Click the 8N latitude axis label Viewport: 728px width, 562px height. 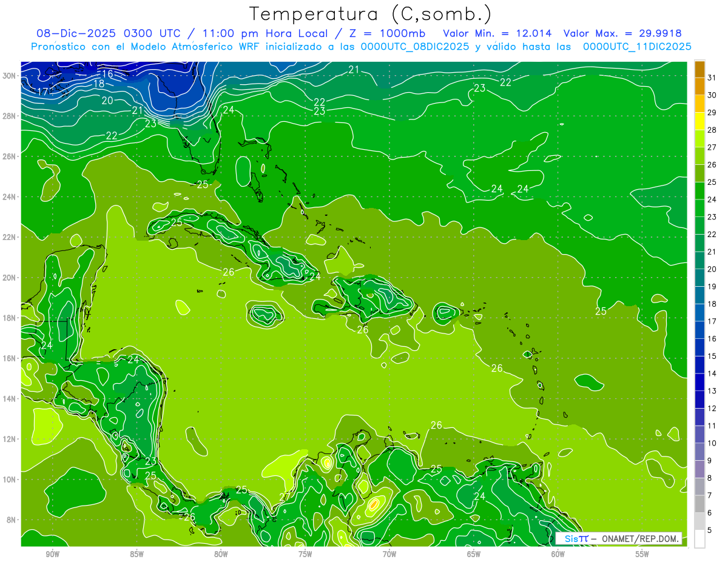11,520
